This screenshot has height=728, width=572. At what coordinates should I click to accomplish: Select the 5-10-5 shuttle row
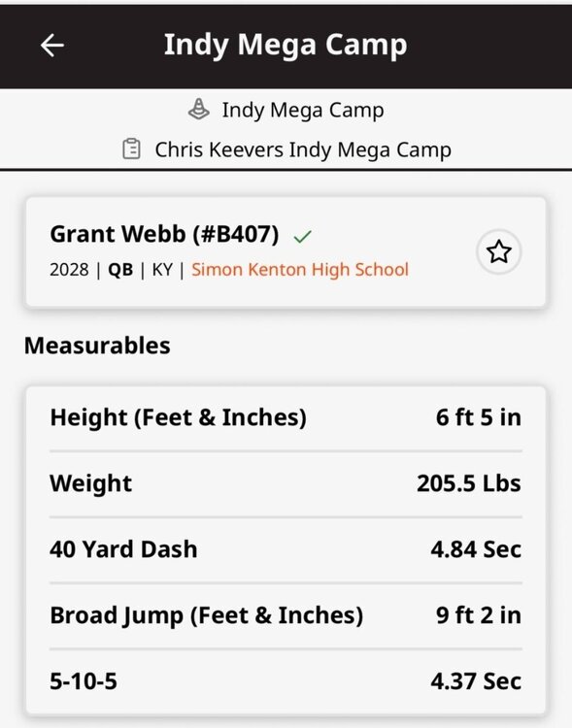tap(286, 681)
